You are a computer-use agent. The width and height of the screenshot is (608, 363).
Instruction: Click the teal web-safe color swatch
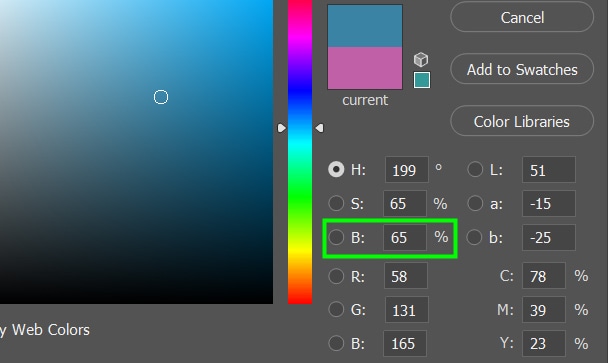[421, 80]
